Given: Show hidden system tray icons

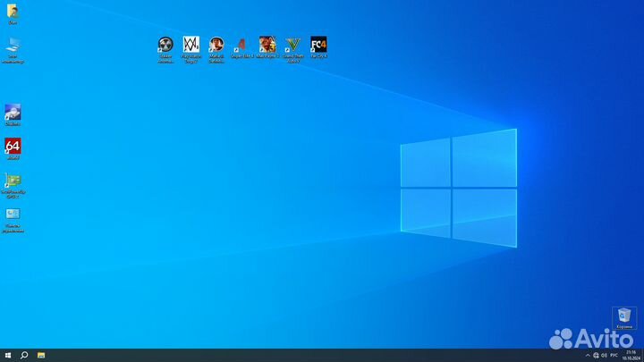Looking at the screenshot, I should [588, 356].
